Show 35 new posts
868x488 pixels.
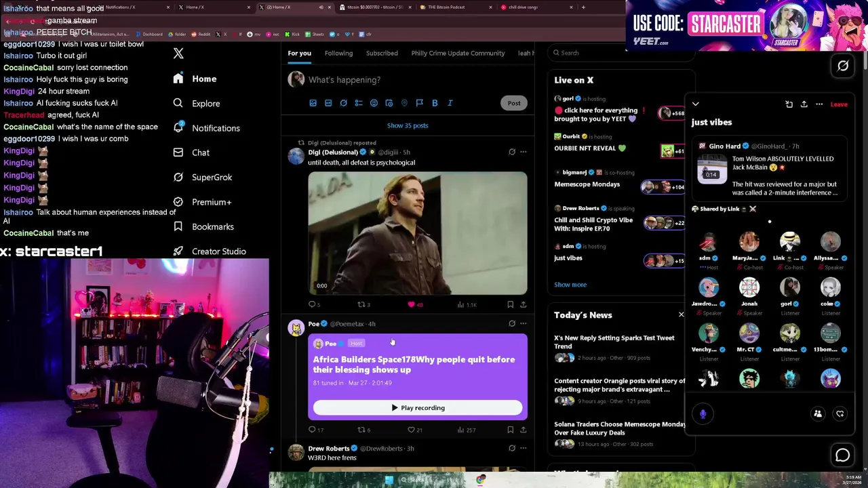(408, 125)
